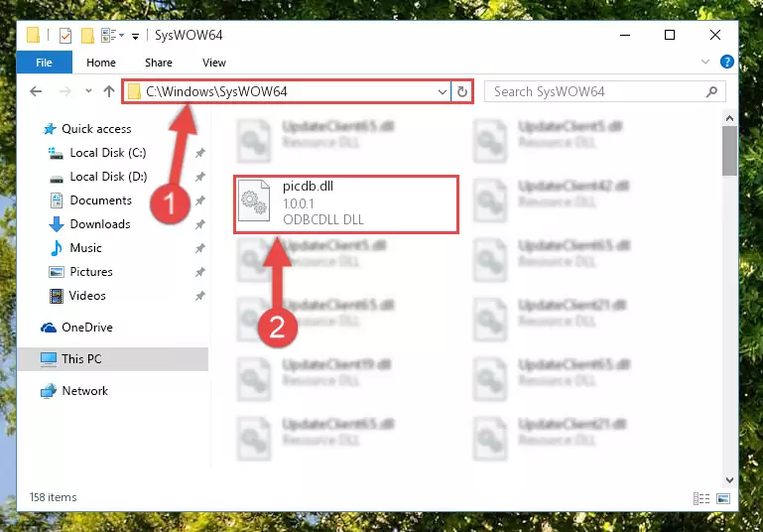
Task: Open the recent locations dropdown arrow
Action: pyautogui.click(x=88, y=91)
